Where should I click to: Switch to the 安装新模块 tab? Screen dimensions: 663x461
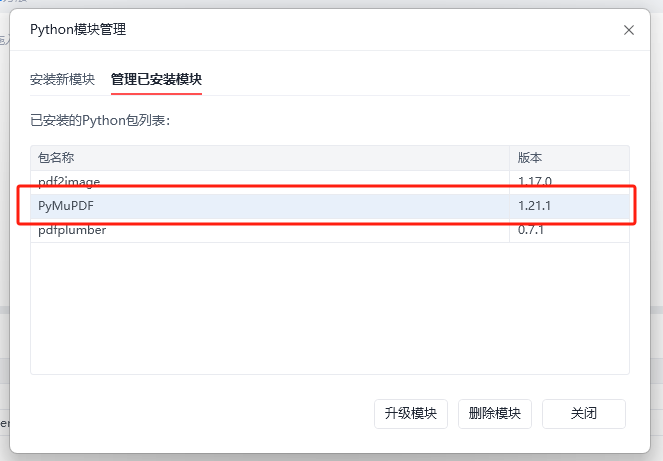62,79
